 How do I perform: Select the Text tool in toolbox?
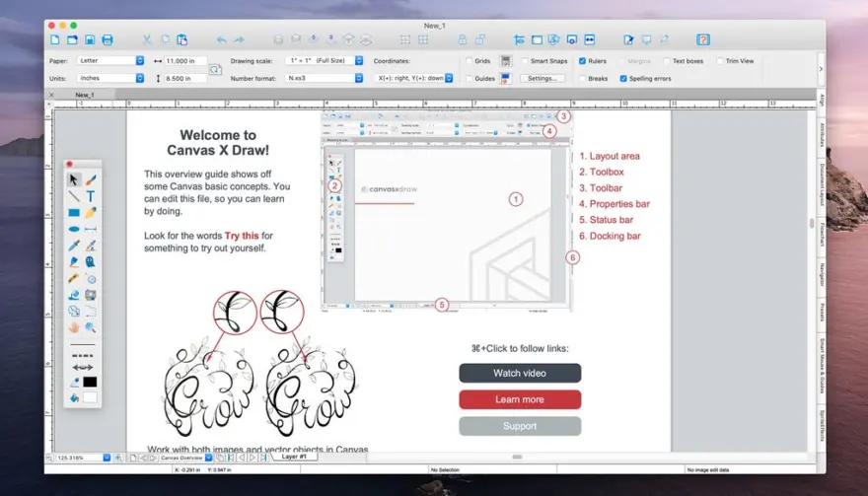(x=91, y=196)
